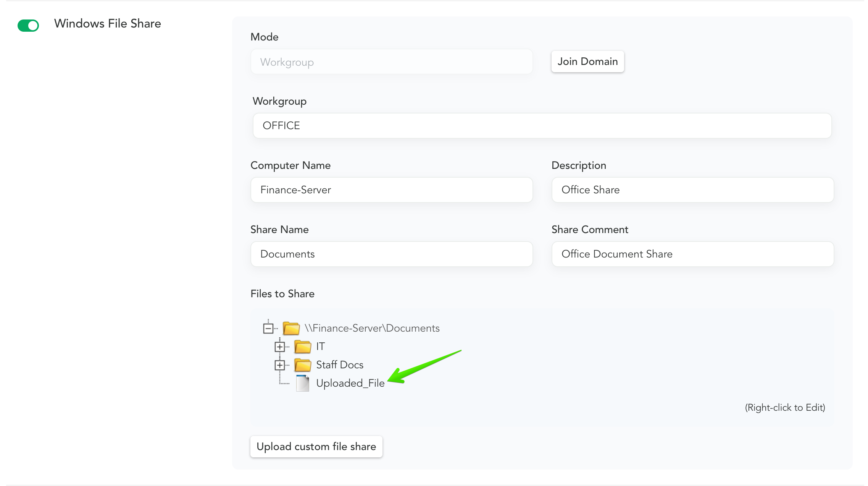Screen dimensions: 868x486
Task: Select the \\Finance-Server\Documents tree label
Action: [372, 328]
